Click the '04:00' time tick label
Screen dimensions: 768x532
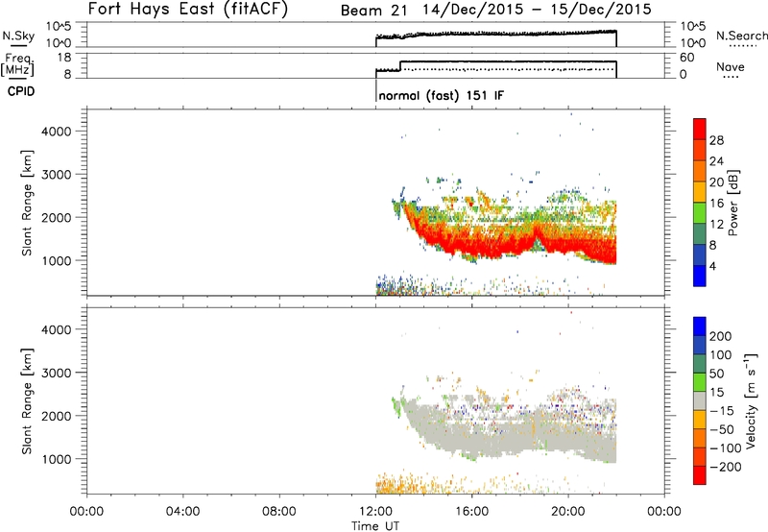click(182, 512)
